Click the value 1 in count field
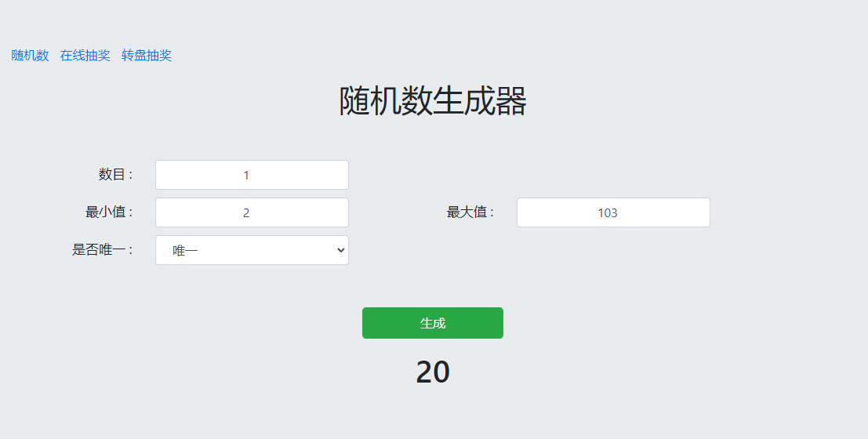 coord(246,176)
